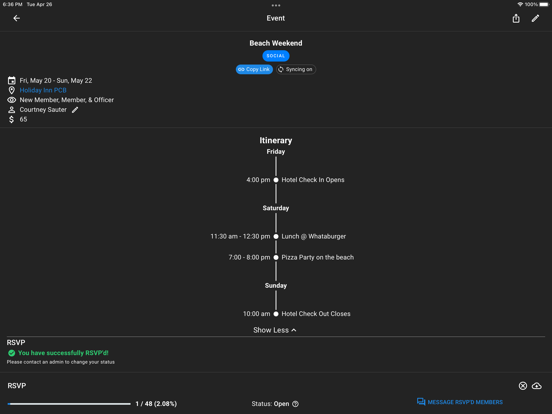This screenshot has width=552, height=414.
Task: Click the three-dot multitasking indicator
Action: pyautogui.click(x=276, y=5)
